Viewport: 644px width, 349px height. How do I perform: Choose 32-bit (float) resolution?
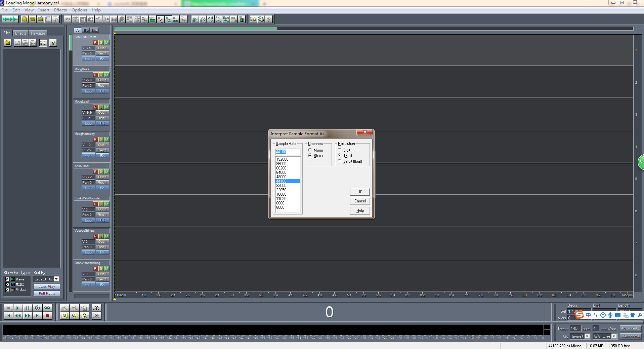[x=350, y=161]
